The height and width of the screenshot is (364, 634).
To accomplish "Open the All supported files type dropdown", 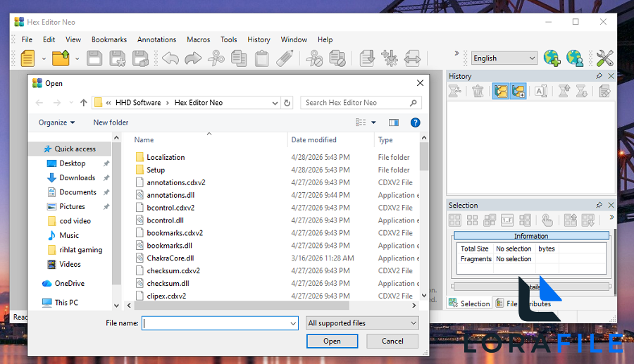I will click(x=362, y=323).
